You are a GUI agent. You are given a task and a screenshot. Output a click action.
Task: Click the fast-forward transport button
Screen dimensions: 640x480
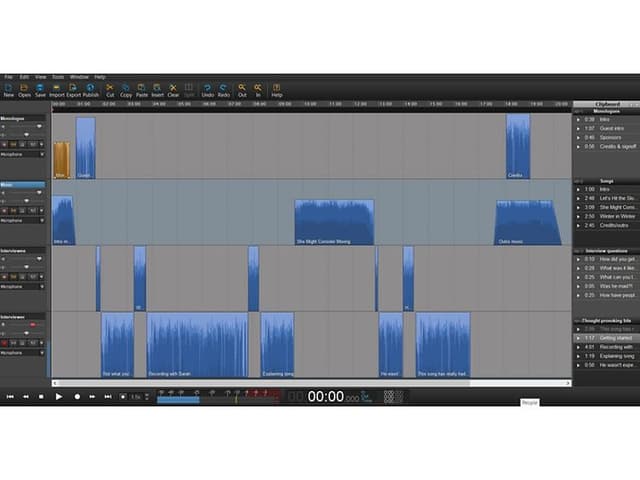point(92,396)
